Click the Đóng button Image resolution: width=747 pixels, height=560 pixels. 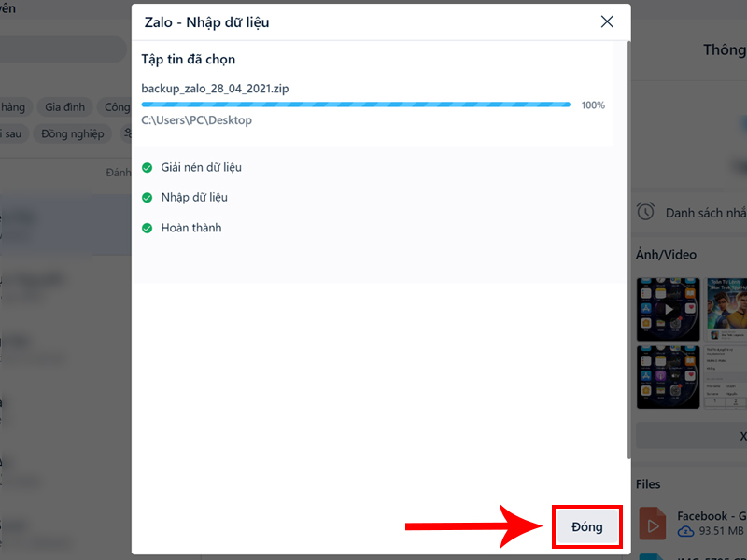point(587,526)
